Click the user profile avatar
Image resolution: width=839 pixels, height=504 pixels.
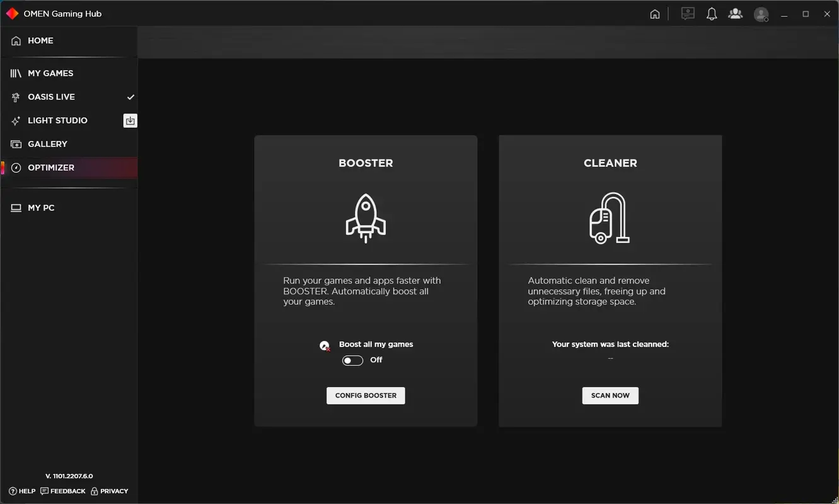(x=761, y=14)
